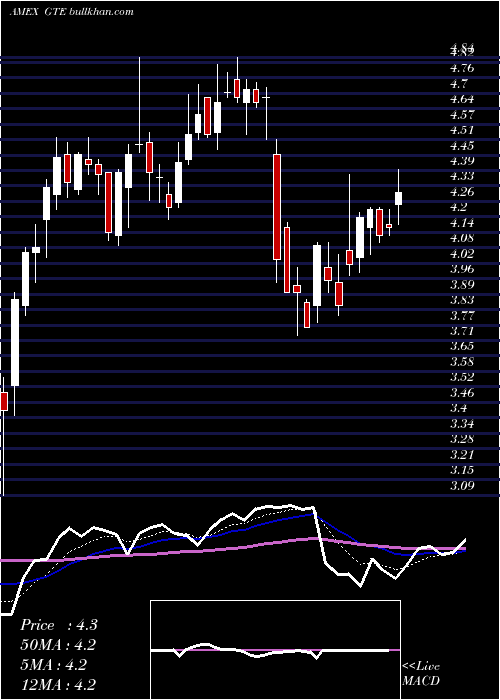The image size is (500, 700).
Task: Click the 3.09 price axis label
Action: tap(464, 485)
